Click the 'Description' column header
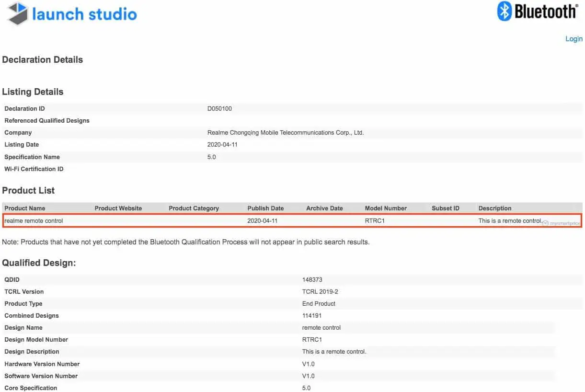Viewport: 585px width, 392px height. pyautogui.click(x=495, y=208)
